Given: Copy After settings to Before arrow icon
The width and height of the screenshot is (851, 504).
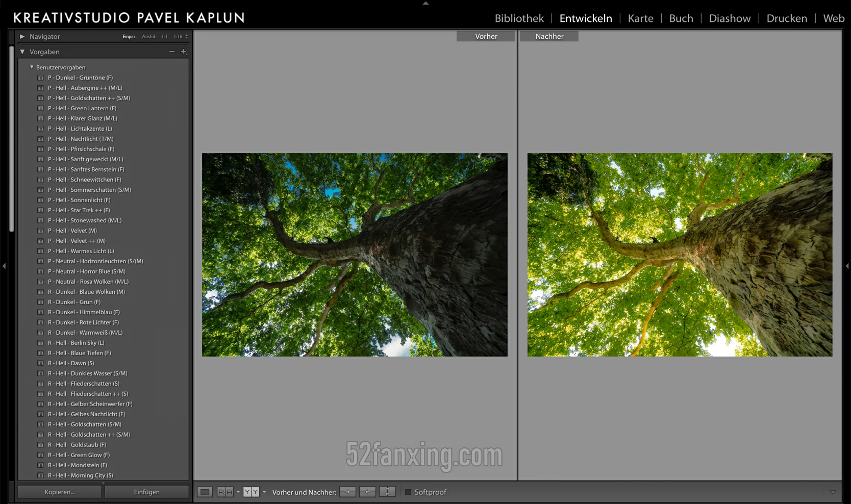Looking at the screenshot, I should [367, 492].
